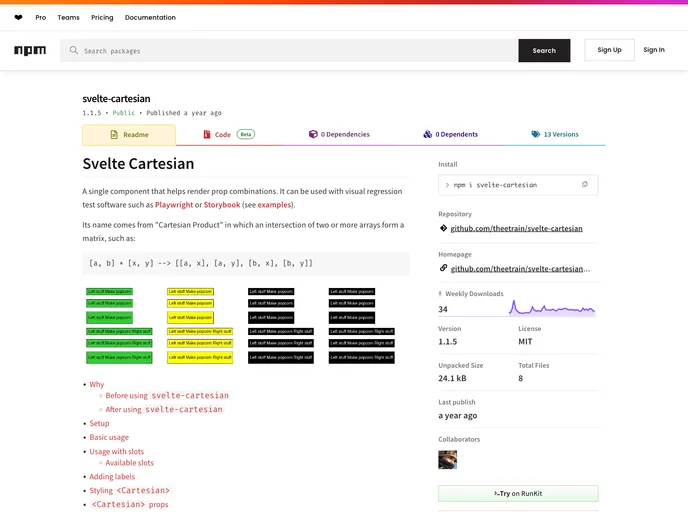The height and width of the screenshot is (512, 688).
Task: Open the Storybook link
Action: [x=222, y=205]
